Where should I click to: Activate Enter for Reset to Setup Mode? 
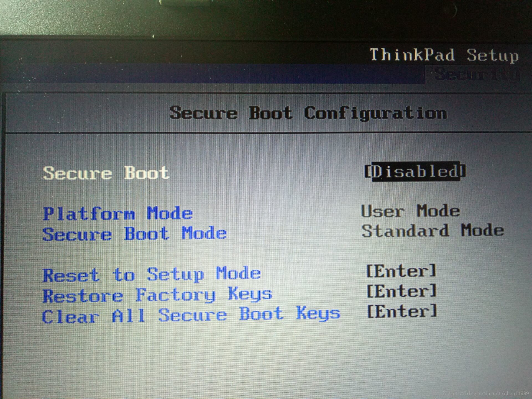(x=401, y=271)
